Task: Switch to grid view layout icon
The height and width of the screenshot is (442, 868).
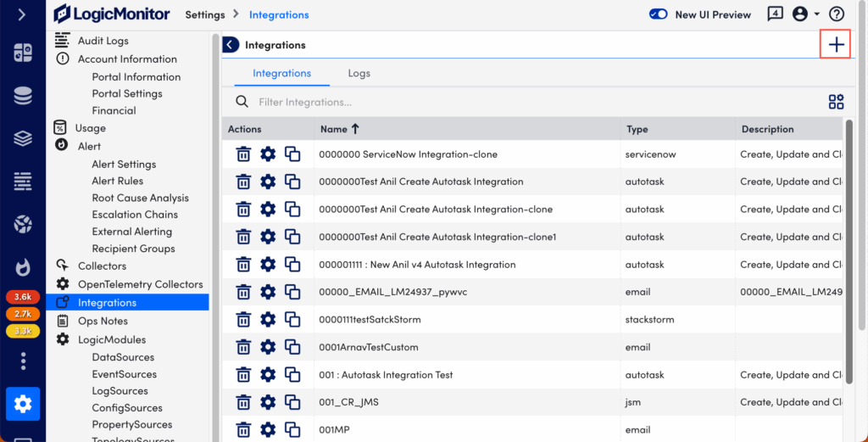Action: click(x=836, y=102)
